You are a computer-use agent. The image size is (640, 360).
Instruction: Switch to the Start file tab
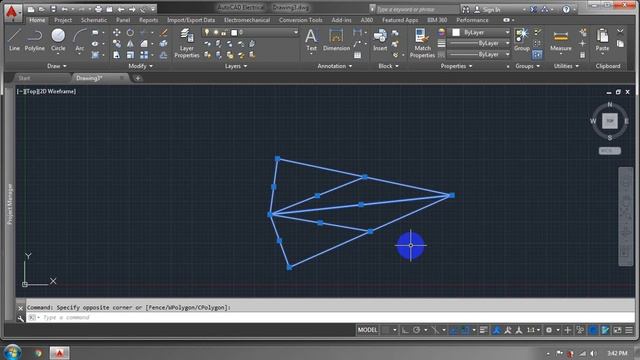click(x=24, y=78)
